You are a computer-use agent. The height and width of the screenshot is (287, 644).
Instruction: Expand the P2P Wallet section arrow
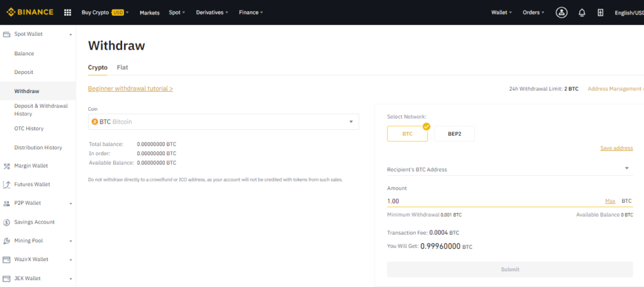point(70,203)
